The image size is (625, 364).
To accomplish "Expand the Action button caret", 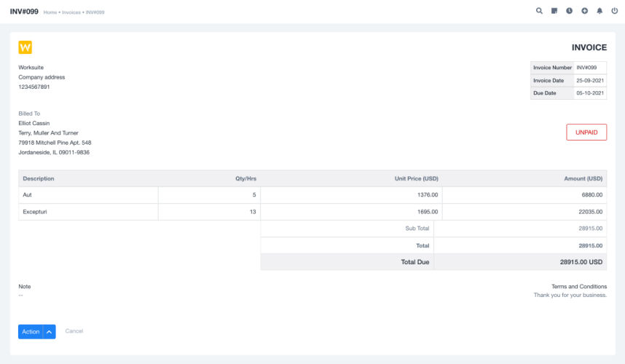I will point(50,332).
